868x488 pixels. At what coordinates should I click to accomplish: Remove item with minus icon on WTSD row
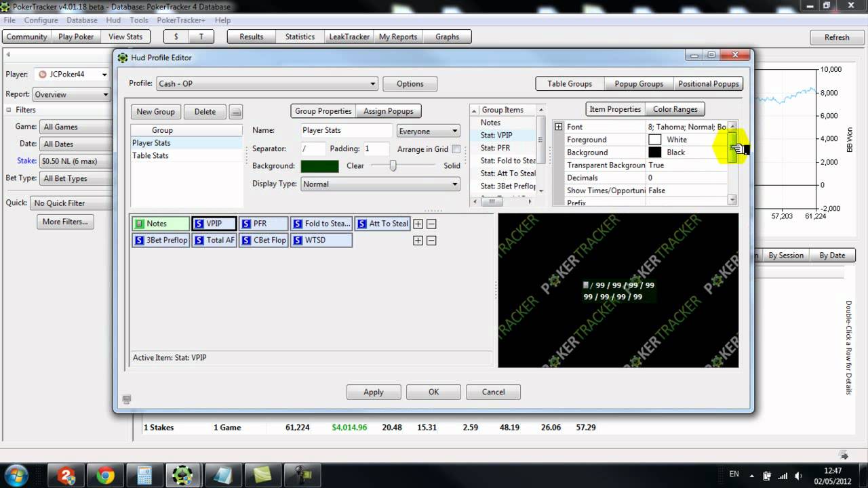click(431, 240)
